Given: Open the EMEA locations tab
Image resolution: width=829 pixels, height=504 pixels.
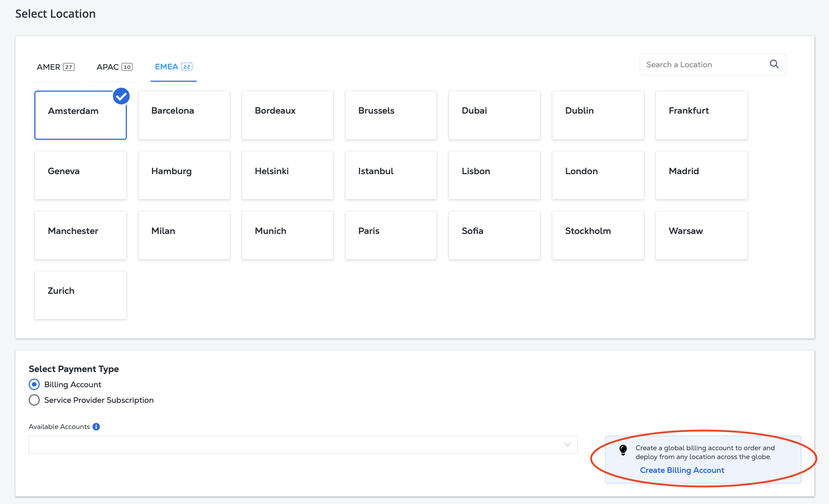Looking at the screenshot, I should pyautogui.click(x=173, y=67).
